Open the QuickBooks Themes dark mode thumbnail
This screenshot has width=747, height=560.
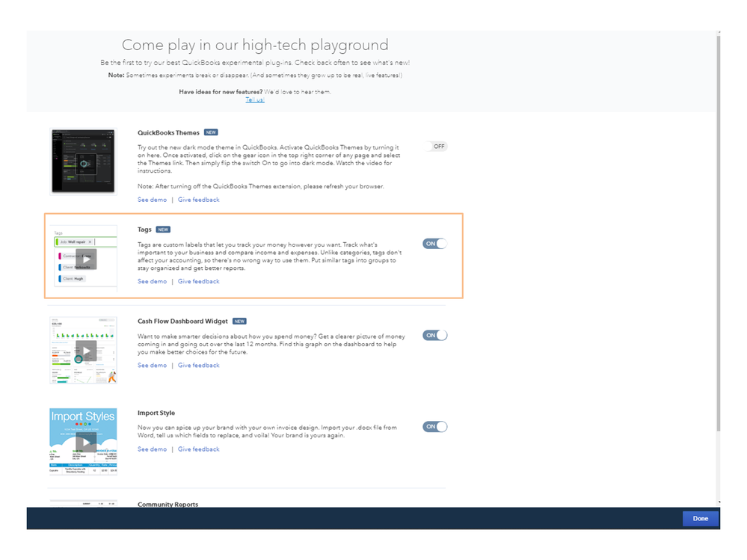click(83, 161)
